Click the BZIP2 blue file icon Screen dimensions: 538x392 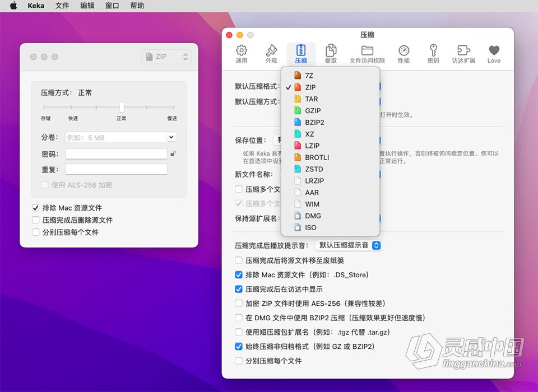click(x=298, y=122)
